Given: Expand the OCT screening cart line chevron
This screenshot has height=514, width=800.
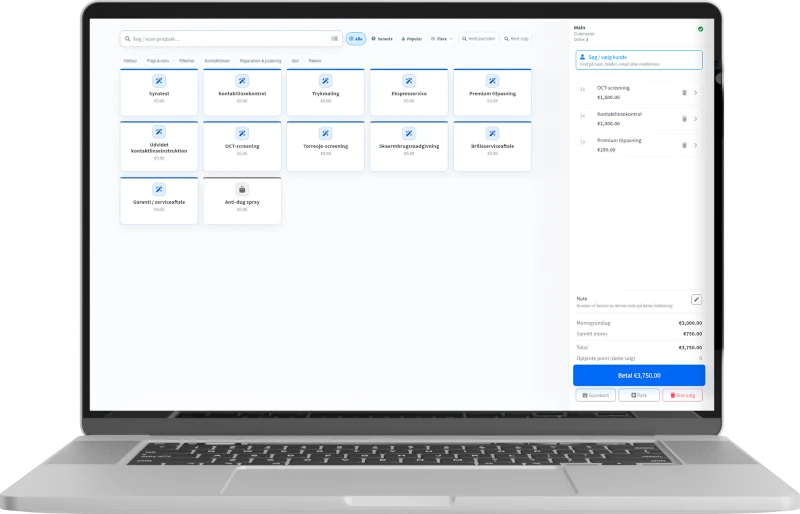Looking at the screenshot, I should coord(695,92).
